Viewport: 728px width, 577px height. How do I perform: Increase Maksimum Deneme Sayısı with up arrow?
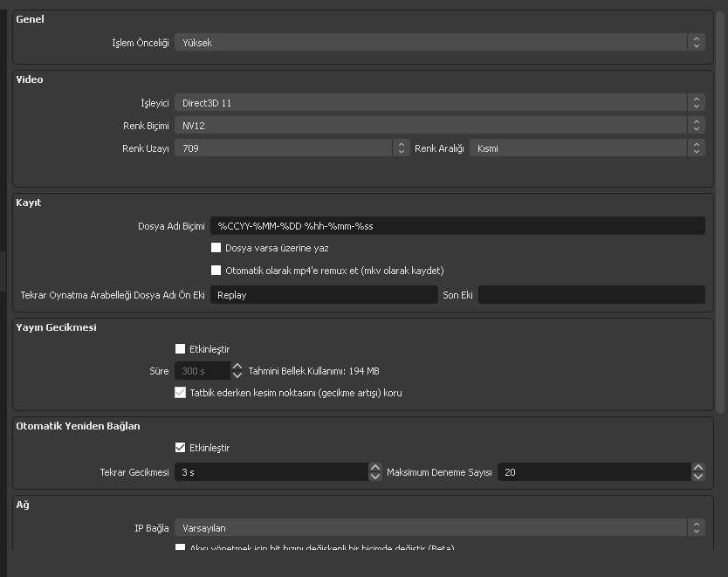click(x=697, y=468)
